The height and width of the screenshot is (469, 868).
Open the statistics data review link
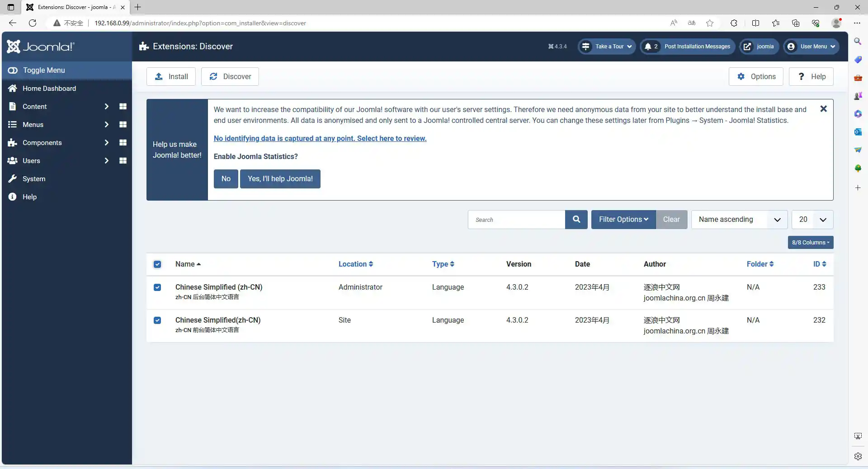pyautogui.click(x=320, y=139)
